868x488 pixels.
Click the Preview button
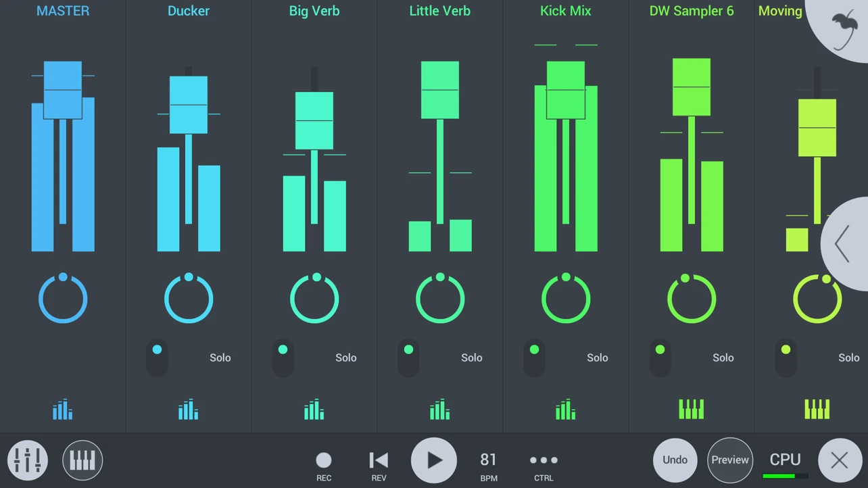pyautogui.click(x=730, y=460)
